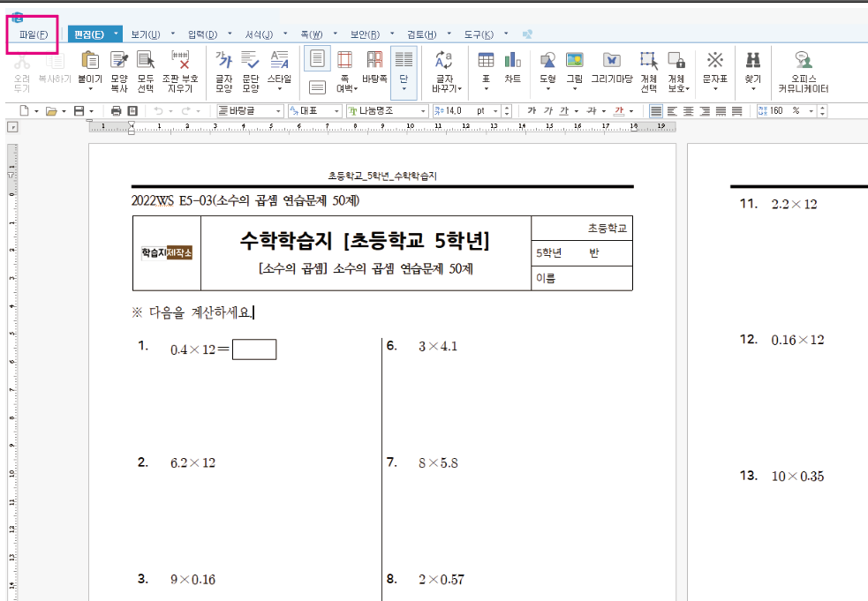This screenshot has width=868, height=601.
Task: Click the Find (찾기) binoculars icon
Action: (753, 60)
